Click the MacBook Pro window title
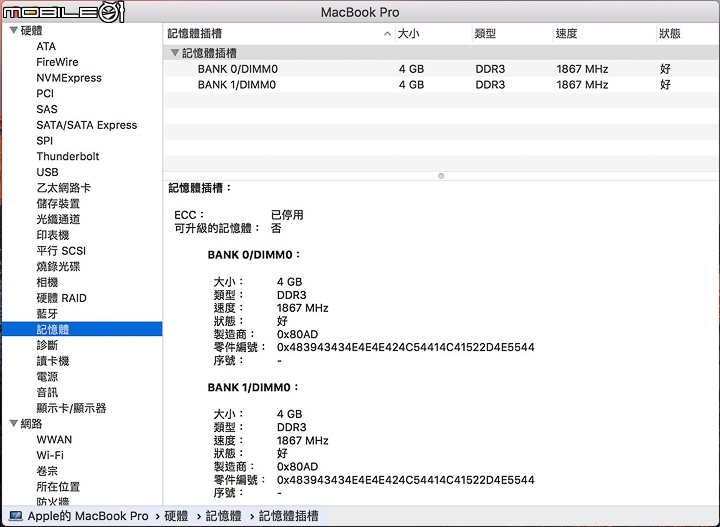This screenshot has width=720, height=527. click(x=360, y=12)
